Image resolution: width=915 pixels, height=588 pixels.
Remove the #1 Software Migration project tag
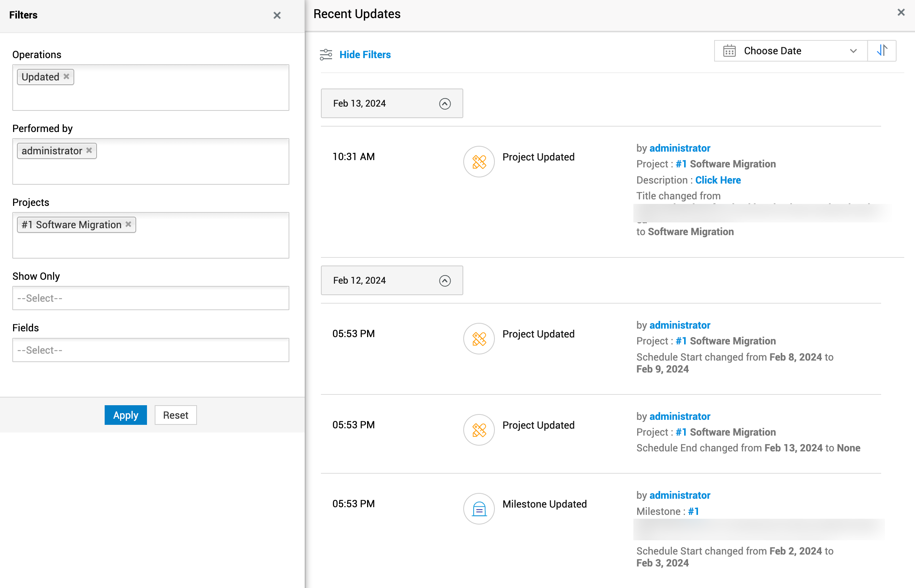tap(129, 224)
